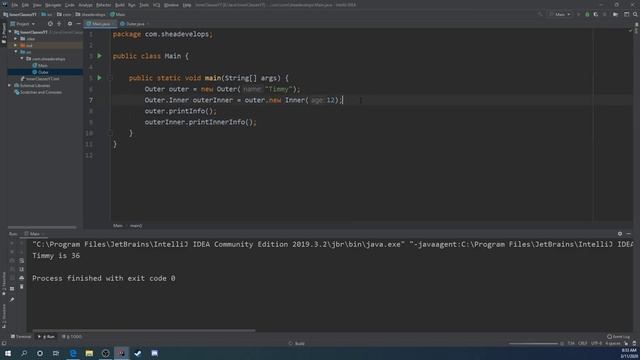640x360 pixels.
Task: Collapse the src folder
Action: pos(16,52)
